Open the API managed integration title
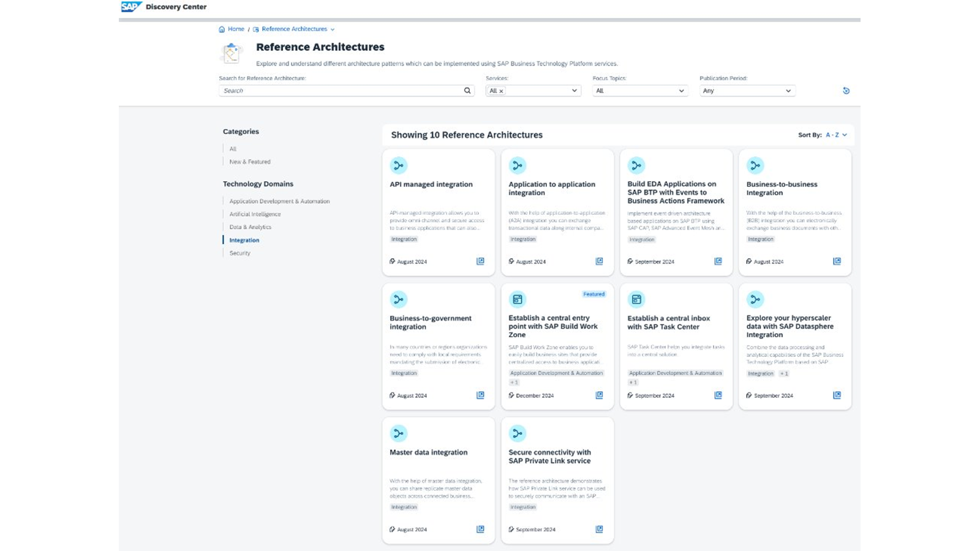Image resolution: width=980 pixels, height=551 pixels. tap(431, 184)
